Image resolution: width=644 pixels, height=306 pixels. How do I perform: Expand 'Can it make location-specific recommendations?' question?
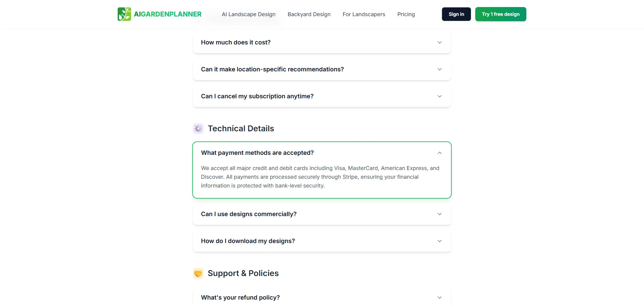[272, 69]
